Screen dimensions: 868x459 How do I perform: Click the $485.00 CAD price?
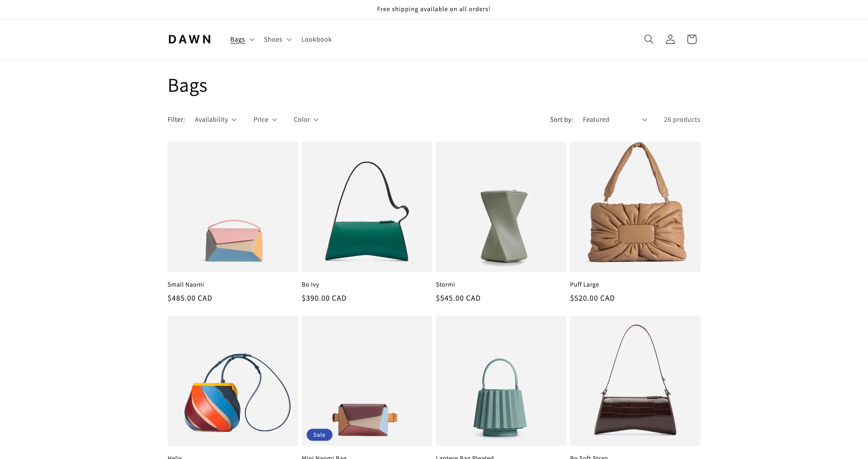pyautogui.click(x=190, y=298)
